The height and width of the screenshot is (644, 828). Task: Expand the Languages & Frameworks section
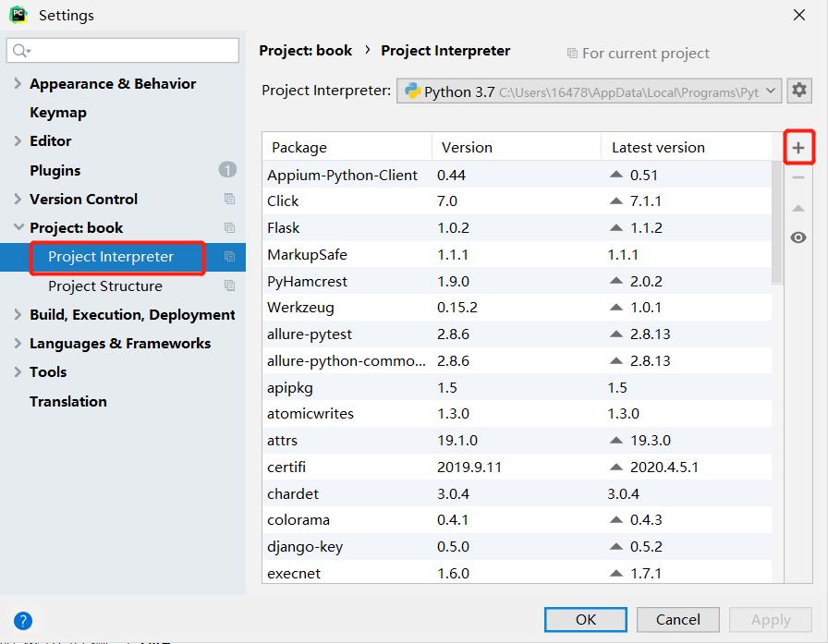[x=18, y=344]
